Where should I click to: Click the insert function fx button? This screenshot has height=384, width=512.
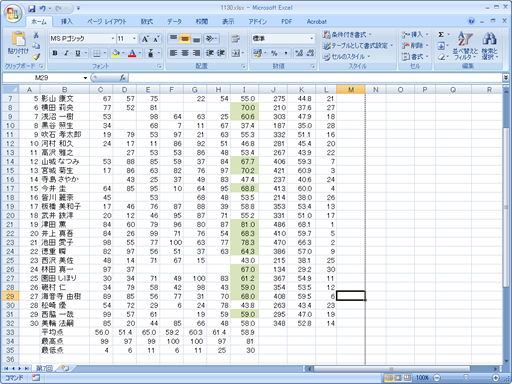(123, 78)
